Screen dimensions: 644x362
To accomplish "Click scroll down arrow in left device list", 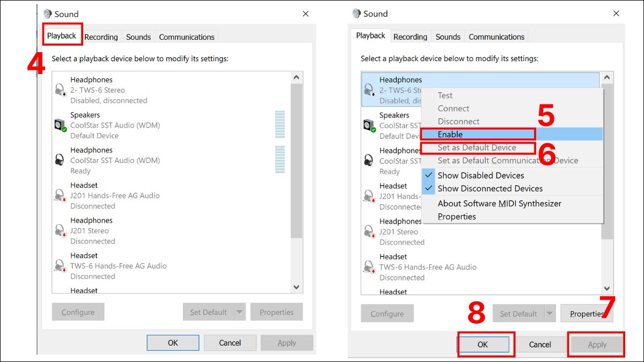I will (296, 287).
